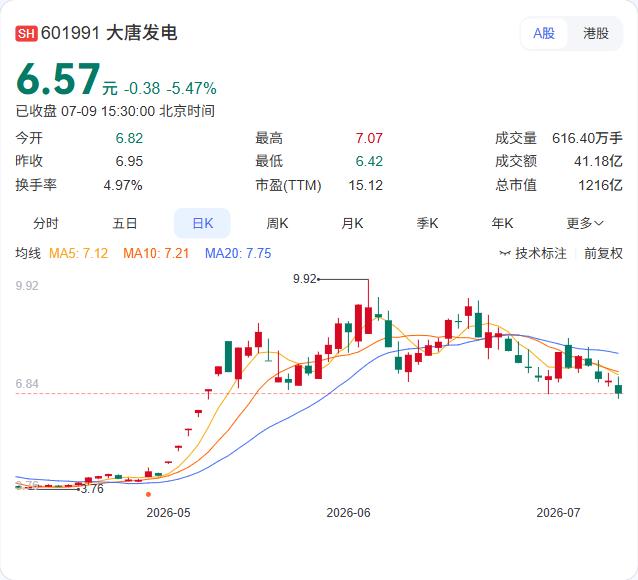Image resolution: width=638 pixels, height=580 pixels.
Task: Select the 月K chart tab
Action: [352, 223]
